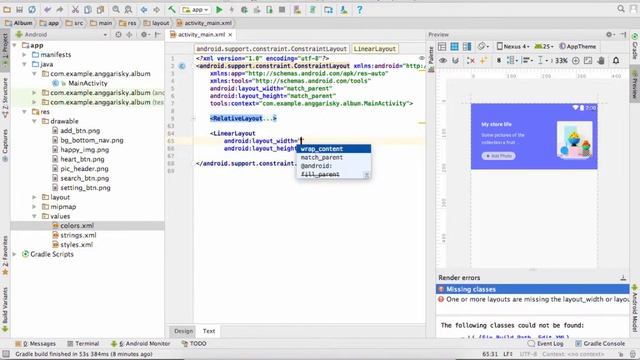Select the Missing classes render error row
640x360 pixels.
pos(533,289)
